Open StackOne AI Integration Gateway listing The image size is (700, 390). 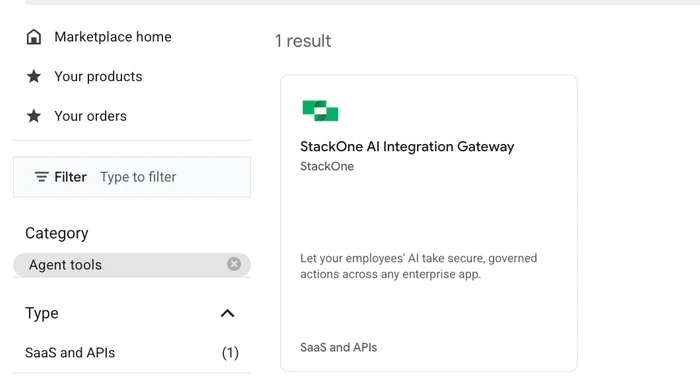point(407,146)
